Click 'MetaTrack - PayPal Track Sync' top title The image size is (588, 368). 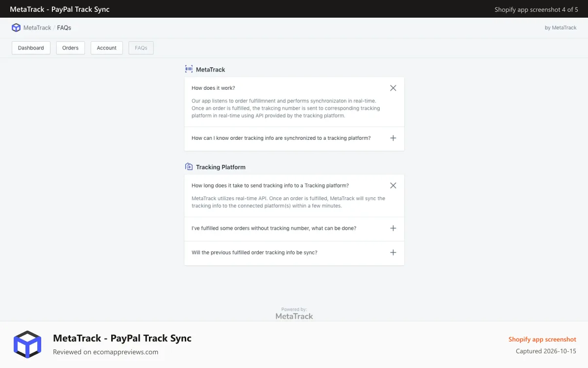(x=60, y=9)
